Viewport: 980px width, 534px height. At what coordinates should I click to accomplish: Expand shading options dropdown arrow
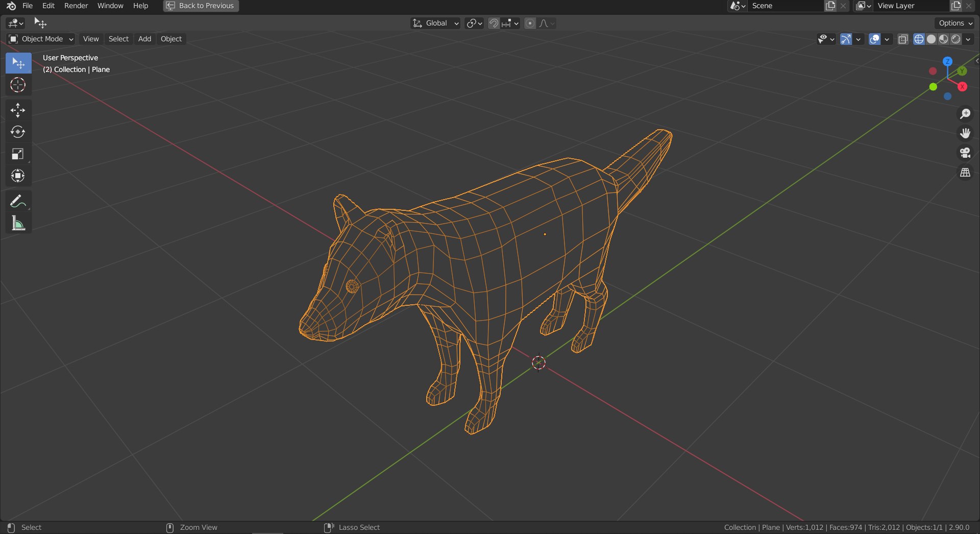coord(968,39)
